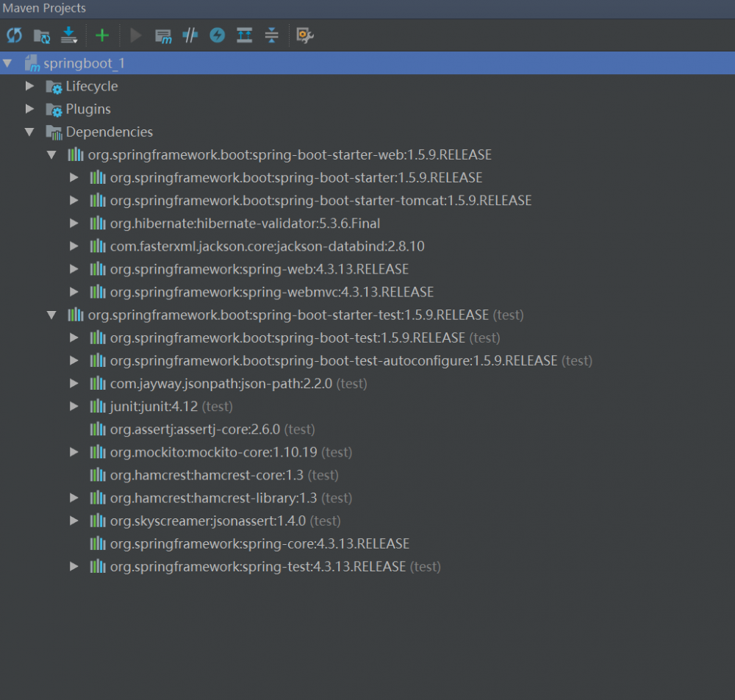Collapse all tree nodes
The image size is (735, 700).
coord(271,35)
